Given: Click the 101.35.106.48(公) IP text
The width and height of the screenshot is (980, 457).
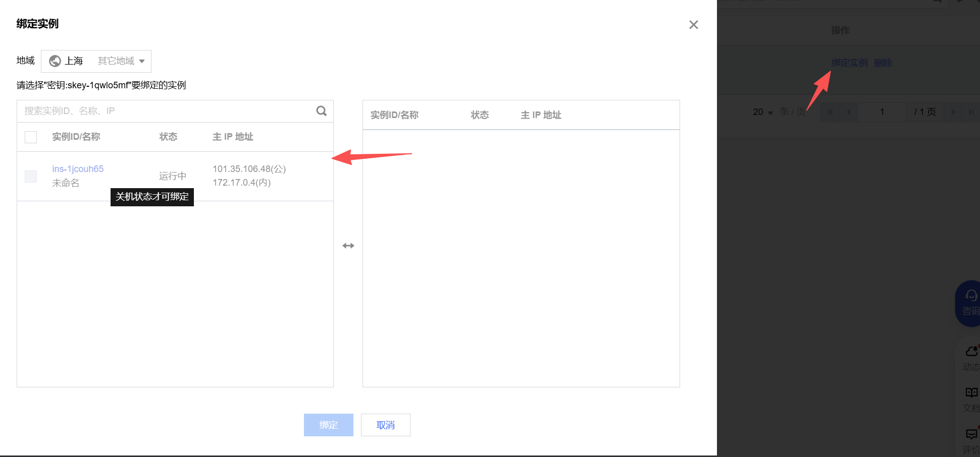Looking at the screenshot, I should [x=249, y=169].
